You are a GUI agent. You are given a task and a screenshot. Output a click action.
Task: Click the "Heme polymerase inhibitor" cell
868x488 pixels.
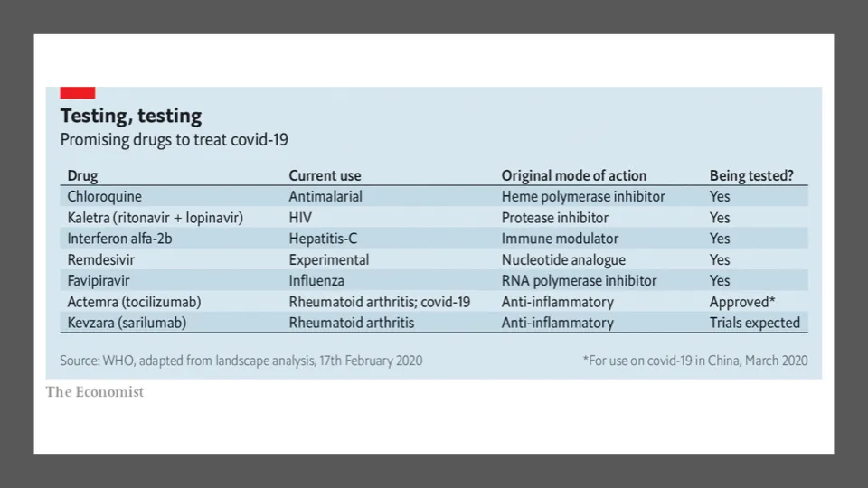(x=583, y=196)
